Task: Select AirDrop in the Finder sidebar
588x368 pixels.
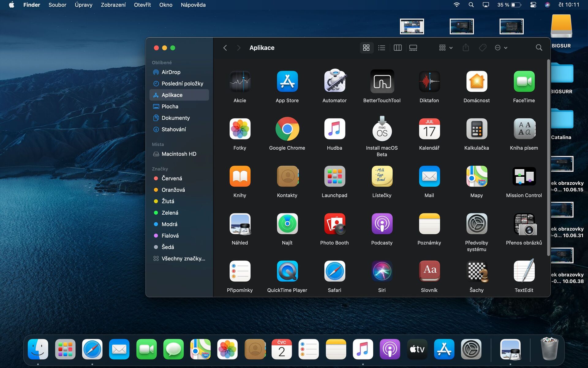Action: click(170, 72)
